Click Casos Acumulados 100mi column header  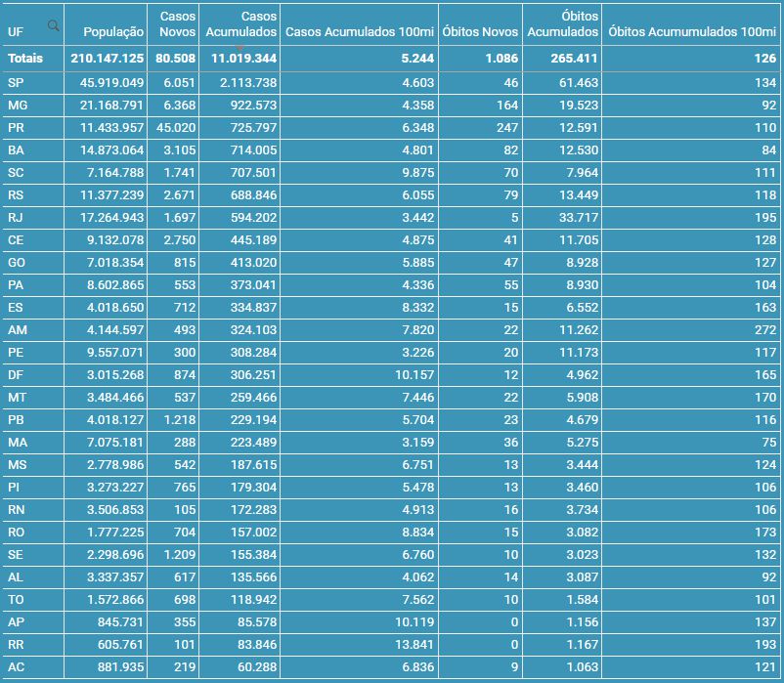(358, 32)
